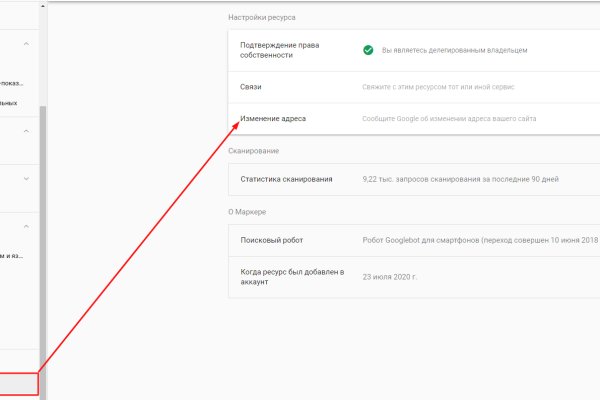This screenshot has height=400, width=600.
Task: Expand the collapsed sidebar section with down chevron
Action: click(26, 180)
